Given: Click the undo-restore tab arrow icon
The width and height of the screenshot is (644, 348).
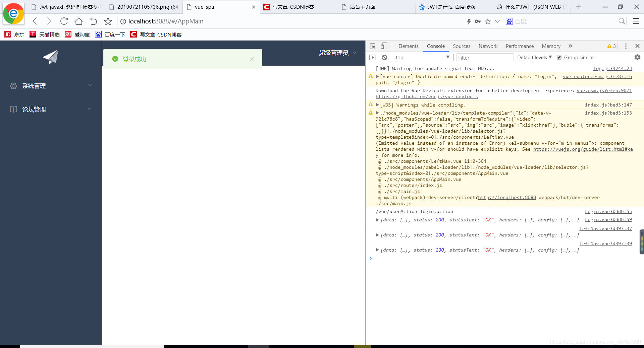Looking at the screenshot, I should coord(94,21).
